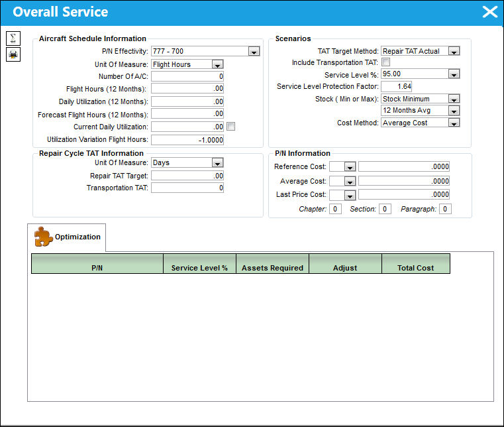The width and height of the screenshot is (504, 427).
Task: Click Forecast Flight Hours (12 Months) field
Action: click(187, 113)
